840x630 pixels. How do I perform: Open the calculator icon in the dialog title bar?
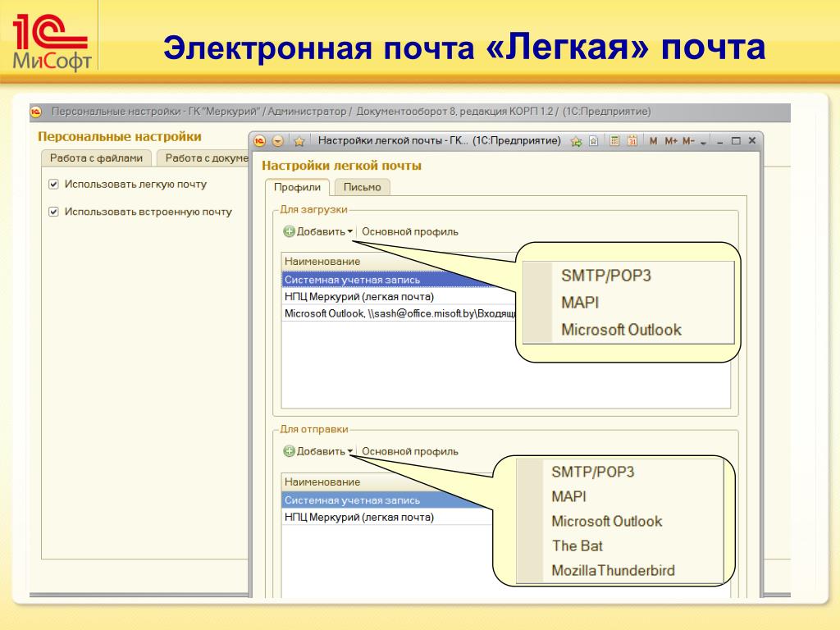point(614,141)
